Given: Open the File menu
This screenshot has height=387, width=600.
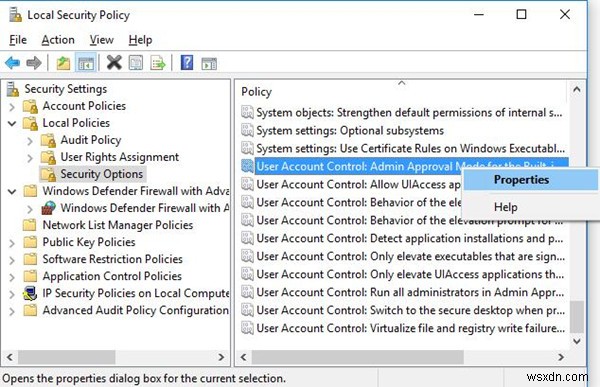Looking at the screenshot, I should point(18,40).
